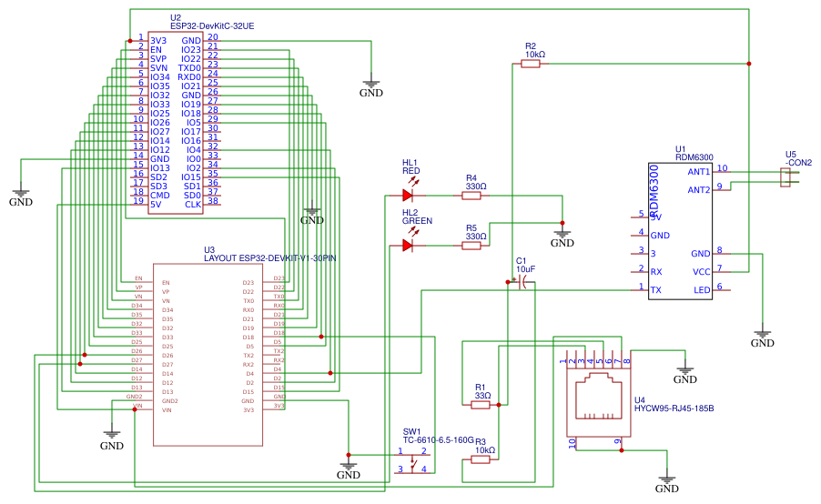Click the 'HYCW95-RJ45-185B' label
Screen dimensions: 821x504
coord(674,408)
